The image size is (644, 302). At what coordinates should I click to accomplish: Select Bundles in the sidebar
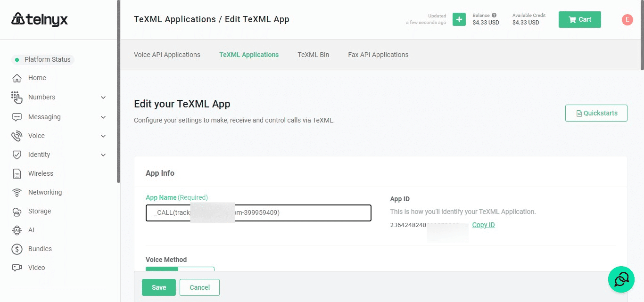coord(40,249)
